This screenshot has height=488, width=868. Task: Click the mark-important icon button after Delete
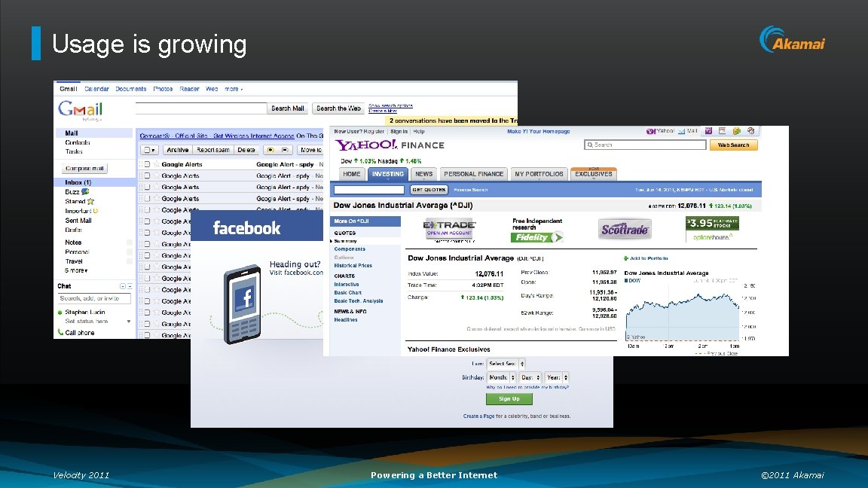[x=270, y=150]
